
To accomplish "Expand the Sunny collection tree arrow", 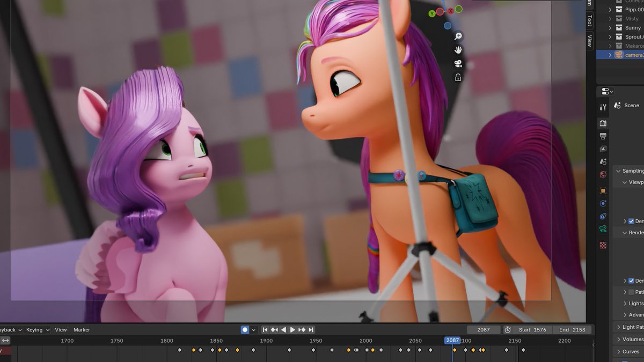I will [x=610, y=27].
